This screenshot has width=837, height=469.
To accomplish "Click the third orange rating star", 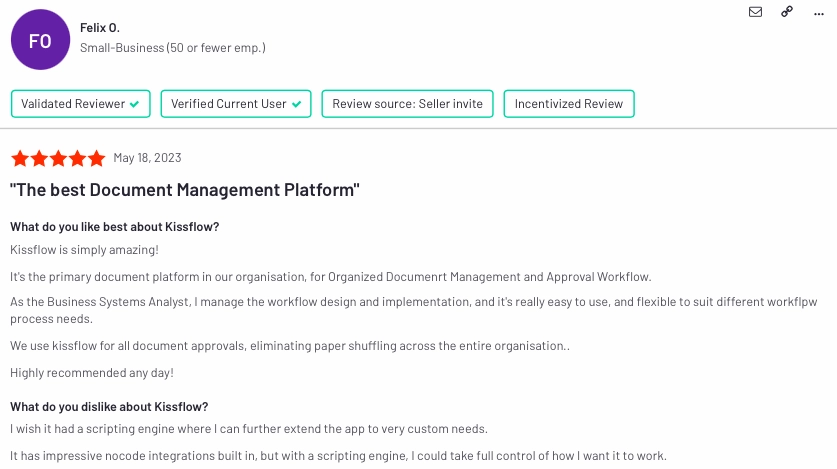I will point(58,158).
